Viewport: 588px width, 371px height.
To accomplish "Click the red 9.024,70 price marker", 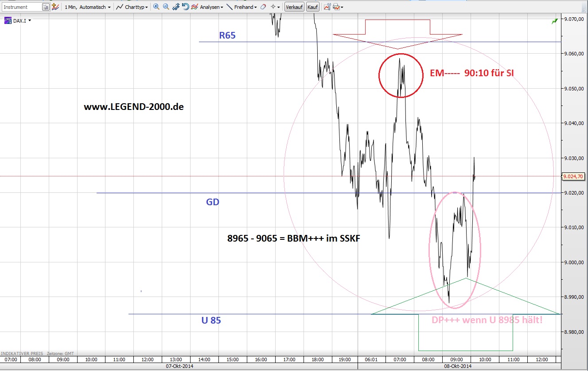I will point(573,176).
